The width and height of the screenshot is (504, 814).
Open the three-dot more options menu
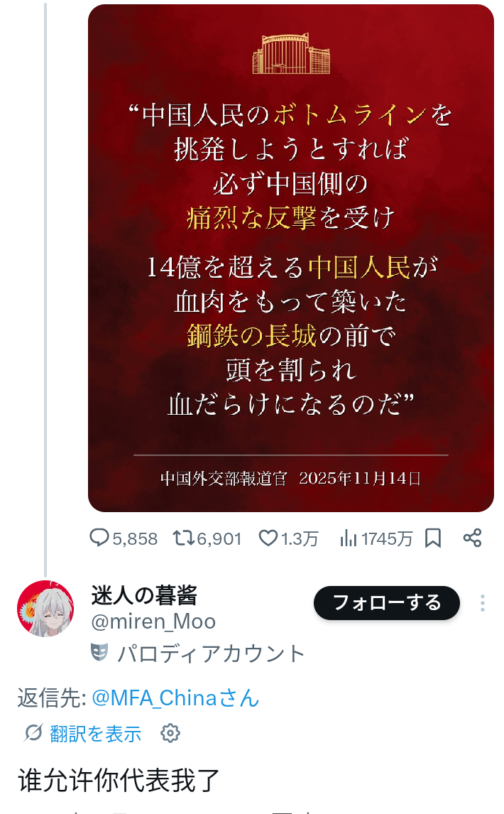(483, 603)
